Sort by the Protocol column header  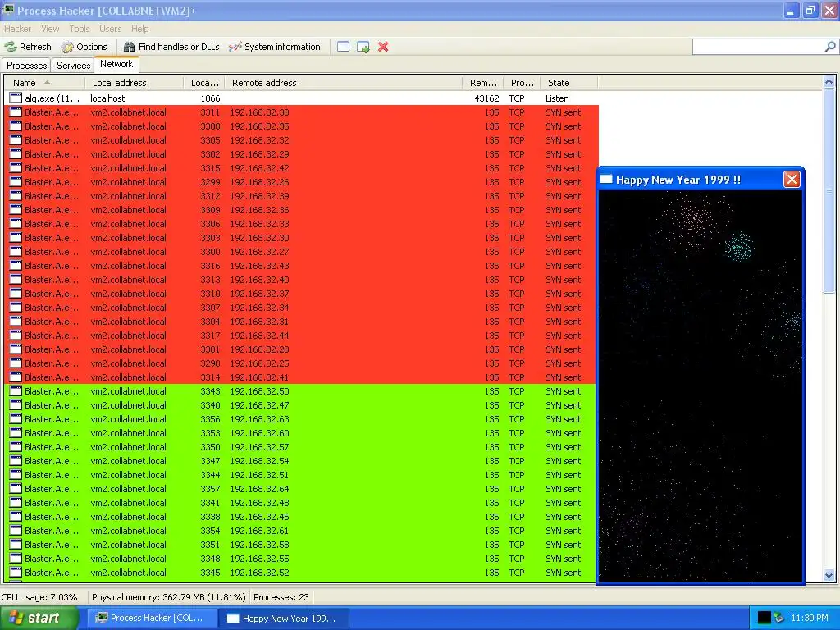coord(523,83)
